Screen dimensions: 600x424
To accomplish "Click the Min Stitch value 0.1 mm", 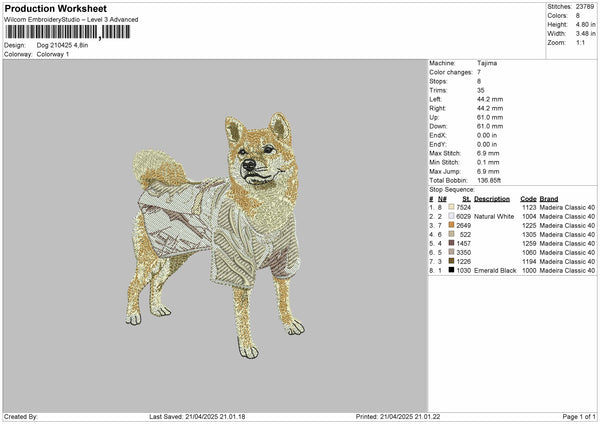I will pos(488,162).
